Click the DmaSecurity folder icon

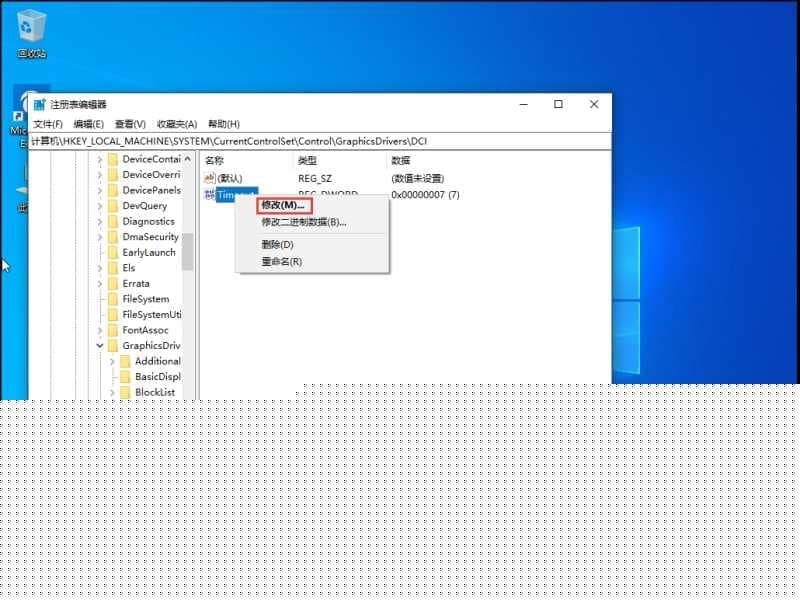(113, 237)
